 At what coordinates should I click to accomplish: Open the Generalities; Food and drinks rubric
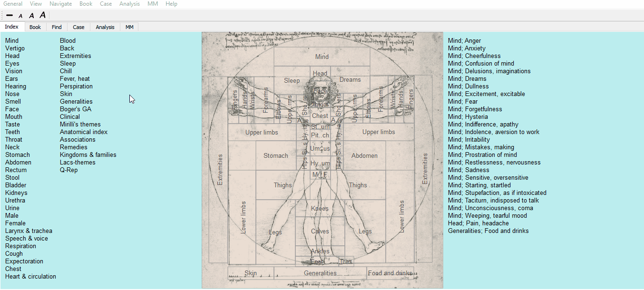coord(488,231)
